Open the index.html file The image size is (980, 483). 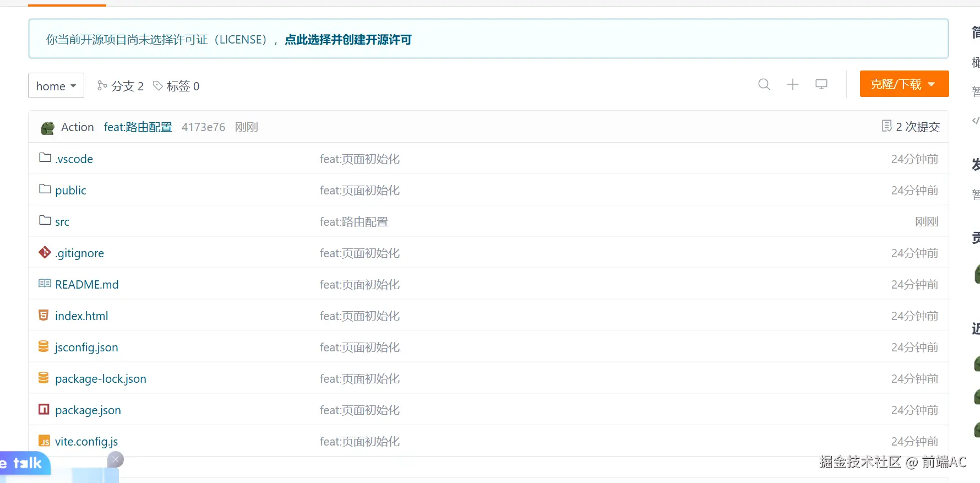[81, 316]
